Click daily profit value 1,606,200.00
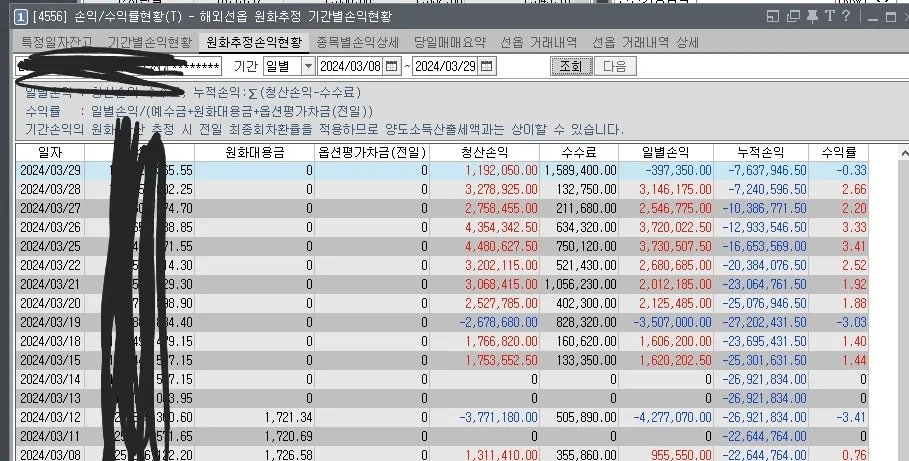This screenshot has width=909, height=461. [x=675, y=342]
